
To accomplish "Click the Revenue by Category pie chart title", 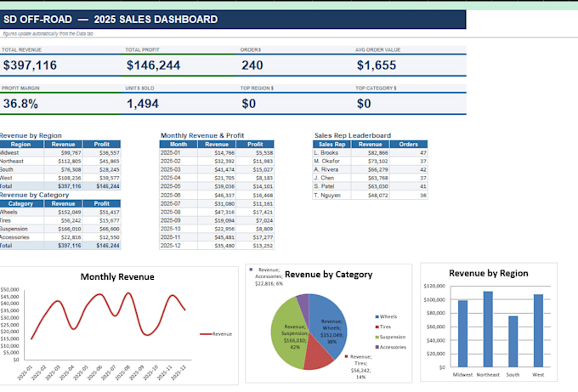I will 328,275.
